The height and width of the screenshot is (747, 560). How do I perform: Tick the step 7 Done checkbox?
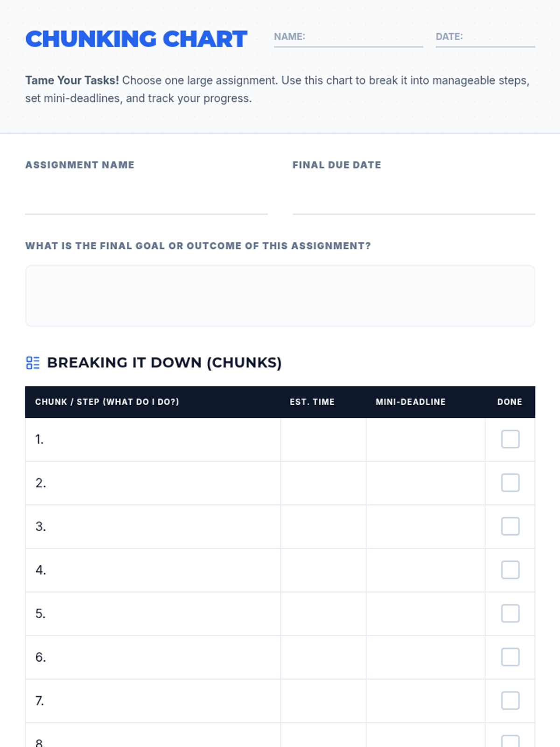(x=510, y=701)
